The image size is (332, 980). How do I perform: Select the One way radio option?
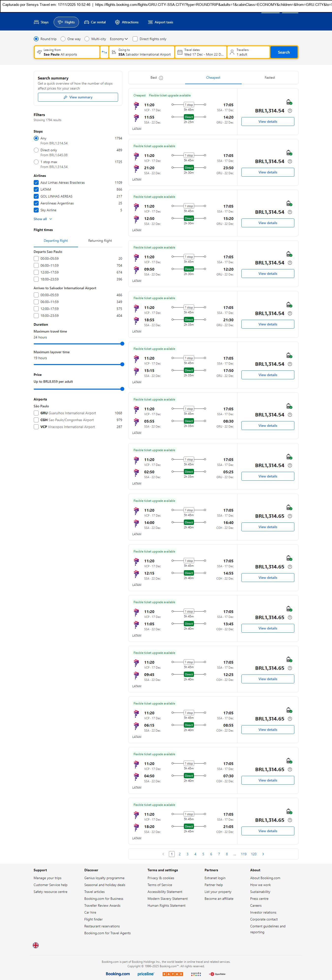coord(63,39)
